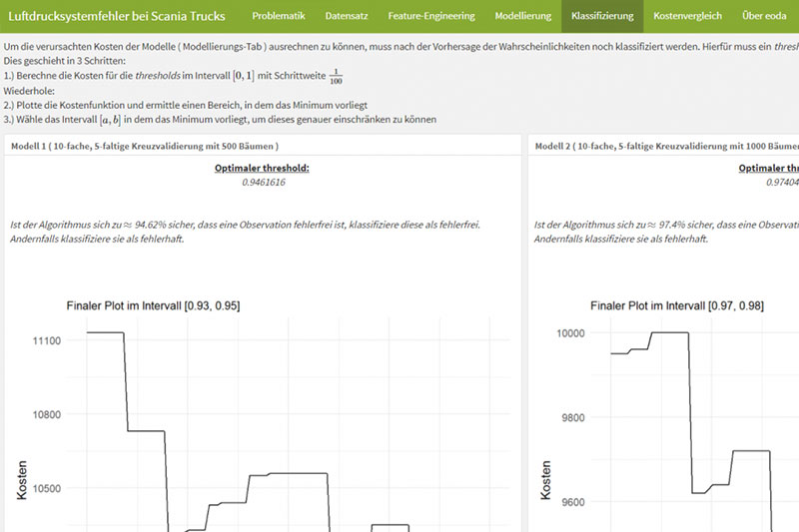Click the 94.62% sicher sentence in Modell 1
This screenshot has height=532, width=799.
(x=245, y=225)
